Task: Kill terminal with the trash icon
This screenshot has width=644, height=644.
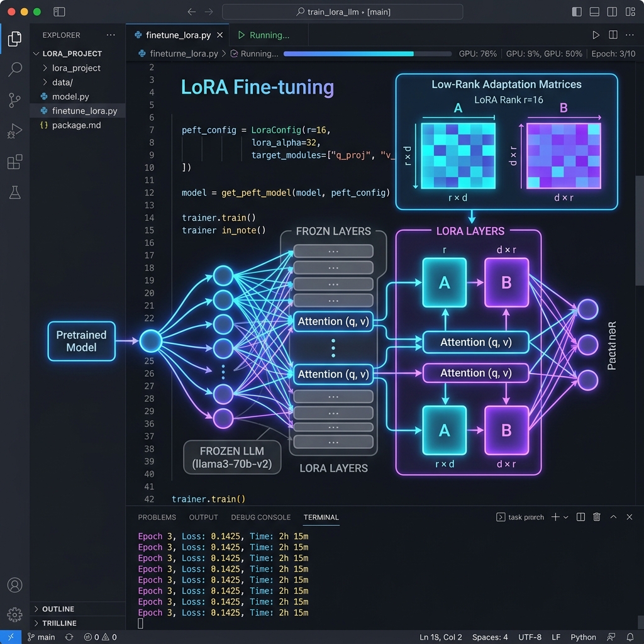Action: tap(597, 517)
